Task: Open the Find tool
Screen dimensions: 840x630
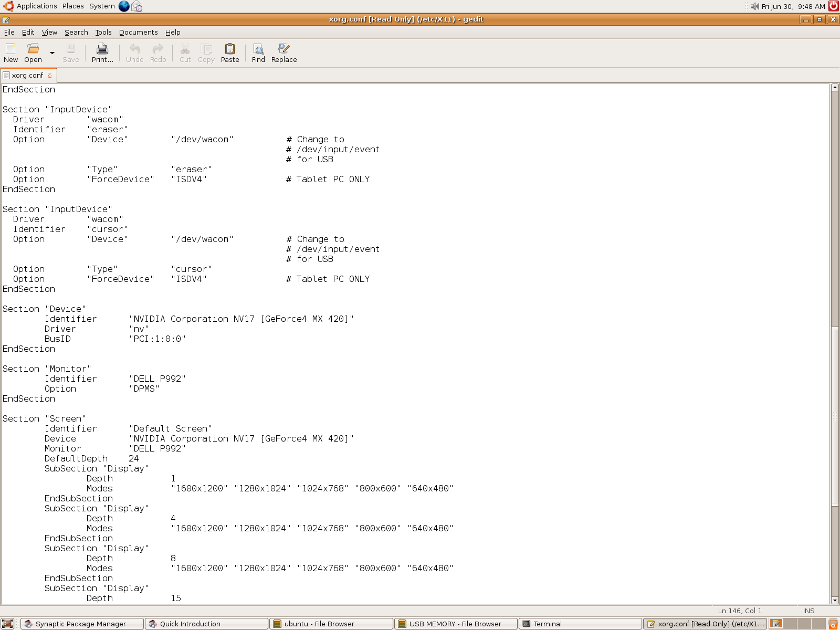Action: click(x=258, y=53)
